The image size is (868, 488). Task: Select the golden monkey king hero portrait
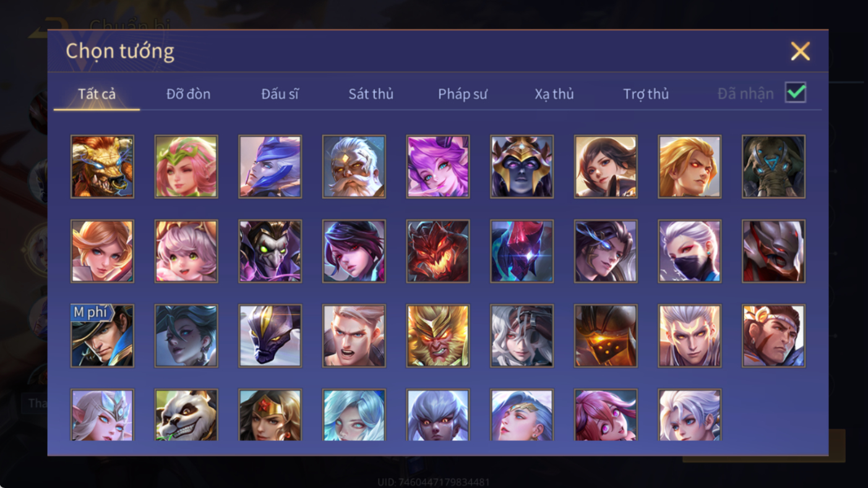click(x=438, y=336)
